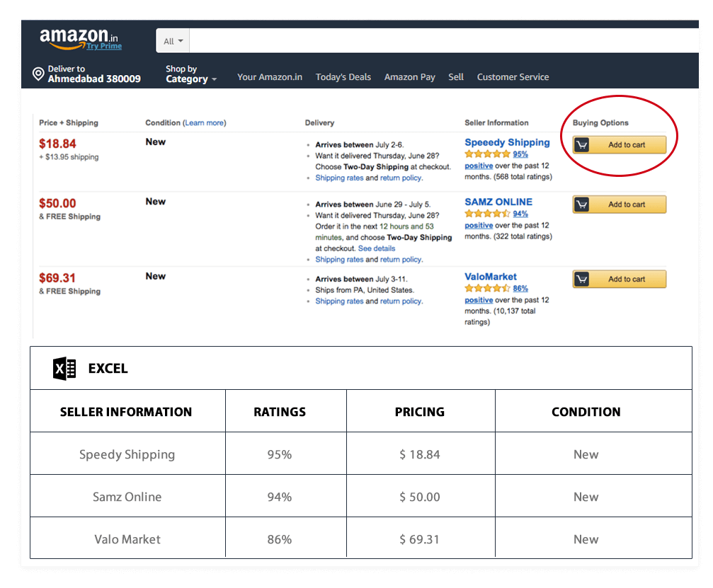Open Speeedy Shipping seller page
713x588 pixels.
click(x=507, y=142)
